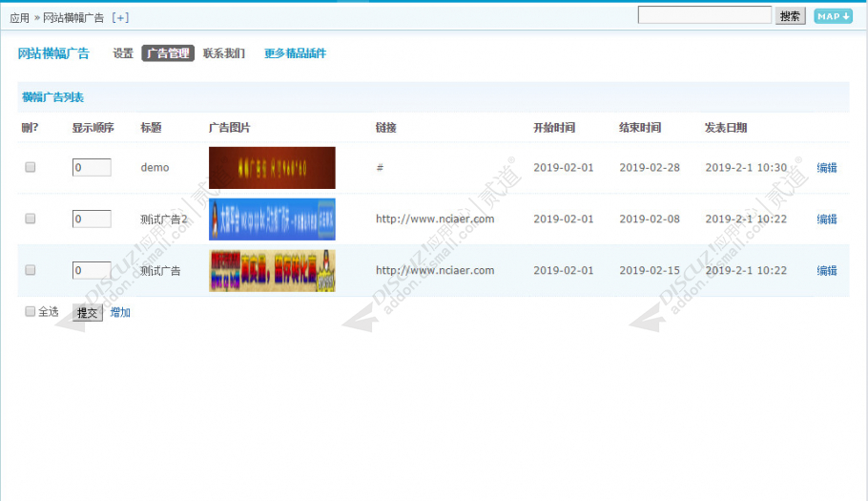Focus display order field for demo row
868x501 pixels.
coord(92,167)
